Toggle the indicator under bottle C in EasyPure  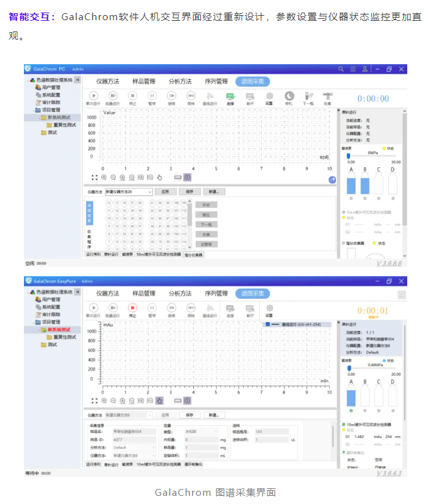coord(379,411)
